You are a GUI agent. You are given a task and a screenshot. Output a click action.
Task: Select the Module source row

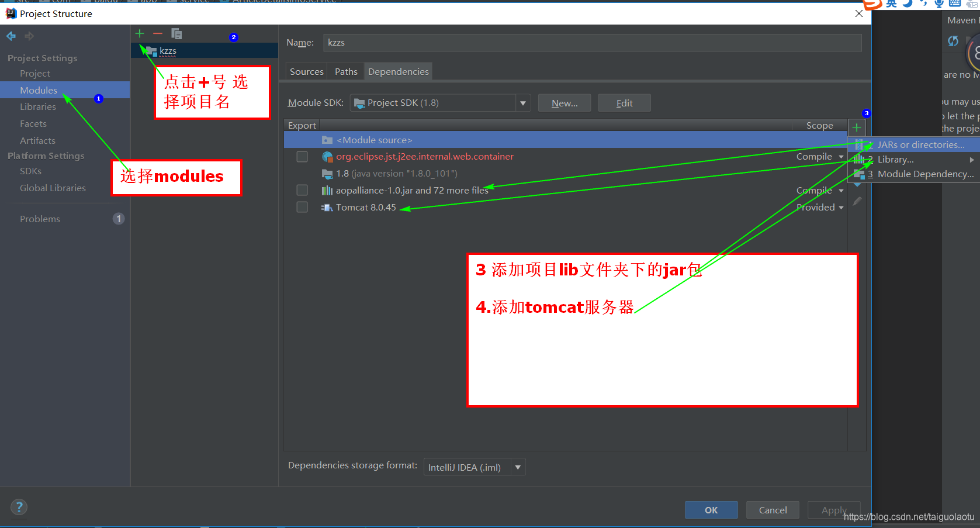point(566,140)
